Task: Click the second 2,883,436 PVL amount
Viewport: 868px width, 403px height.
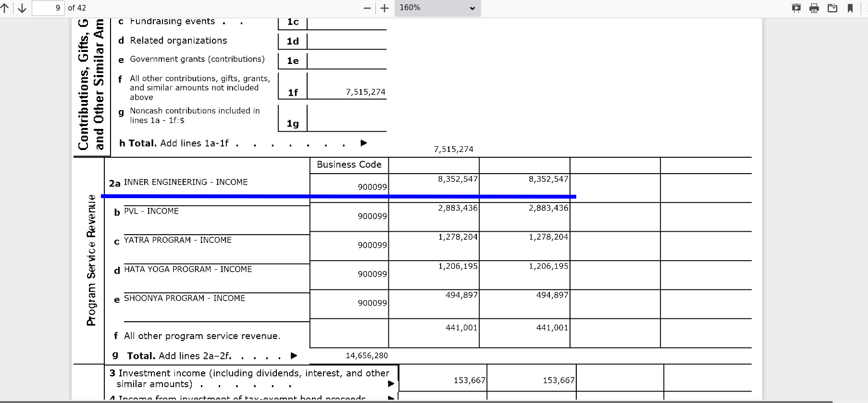Action: 548,208
